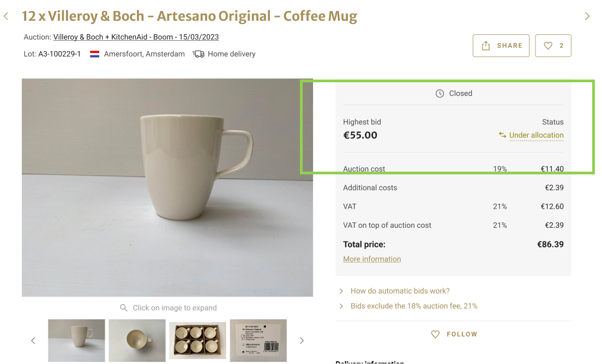602x364 pixels.
Task: Select the mug side-view thumbnail
Action: click(76, 340)
